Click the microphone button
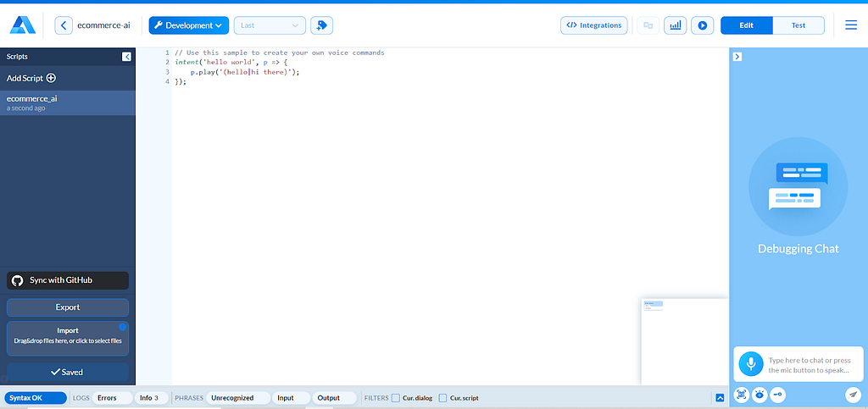This screenshot has height=409, width=868. click(751, 363)
